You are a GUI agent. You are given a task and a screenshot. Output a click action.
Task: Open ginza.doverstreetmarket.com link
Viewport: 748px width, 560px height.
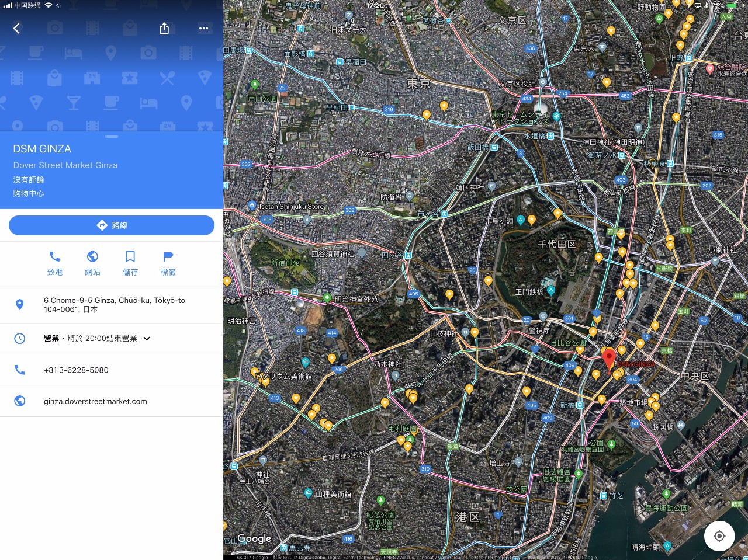[95, 401]
